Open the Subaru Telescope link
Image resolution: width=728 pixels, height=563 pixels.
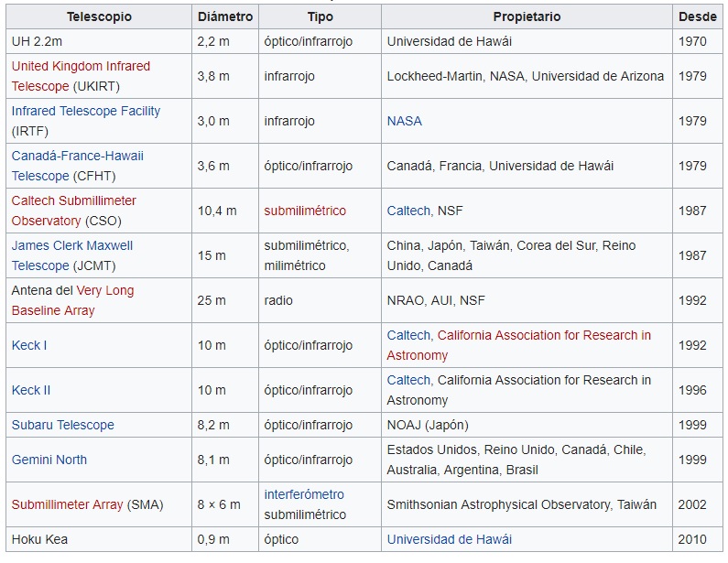62,425
